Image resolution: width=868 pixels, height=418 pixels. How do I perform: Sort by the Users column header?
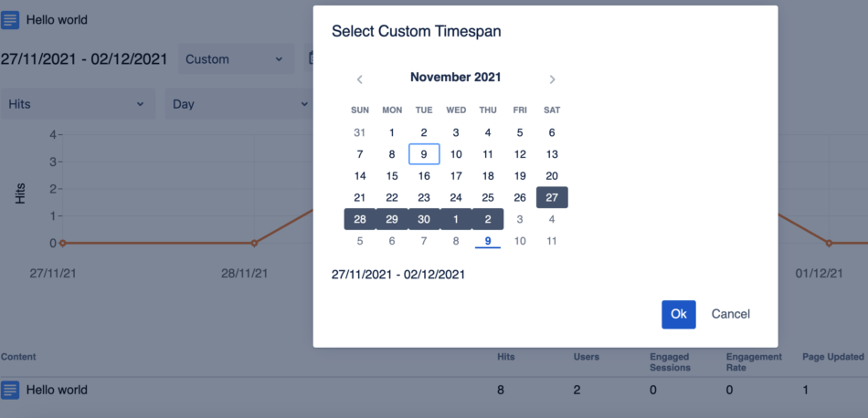tap(587, 357)
